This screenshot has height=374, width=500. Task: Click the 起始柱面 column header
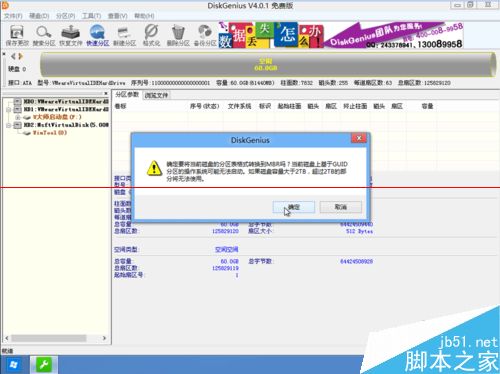[289, 106]
